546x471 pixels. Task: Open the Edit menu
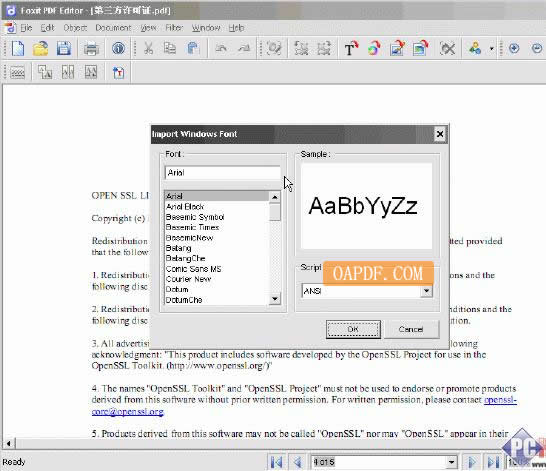coord(47,28)
